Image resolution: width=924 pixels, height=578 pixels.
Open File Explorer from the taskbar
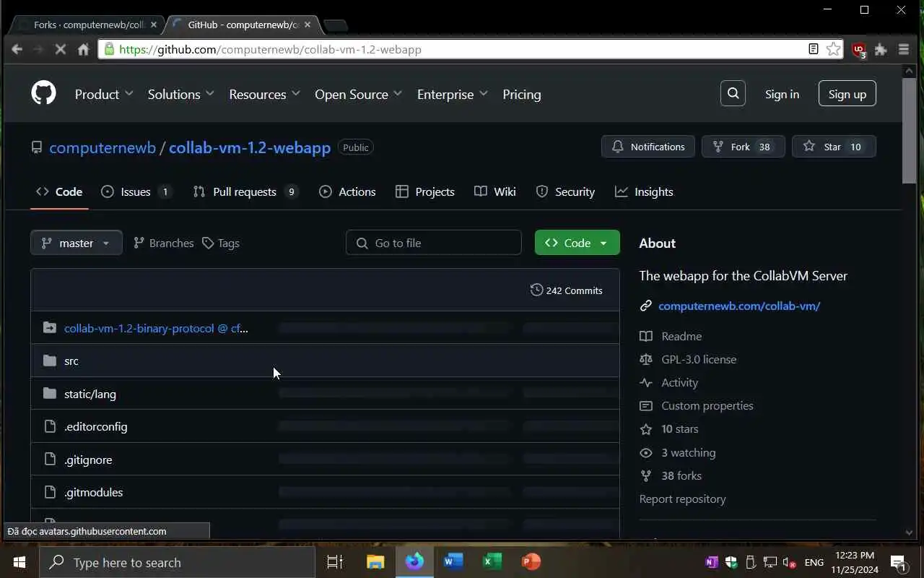[375, 562]
